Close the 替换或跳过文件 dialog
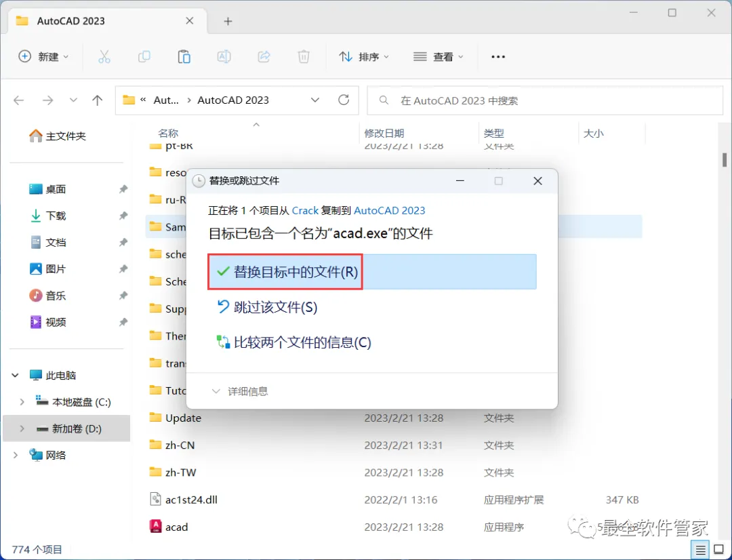The height and width of the screenshot is (560, 732). [x=537, y=181]
